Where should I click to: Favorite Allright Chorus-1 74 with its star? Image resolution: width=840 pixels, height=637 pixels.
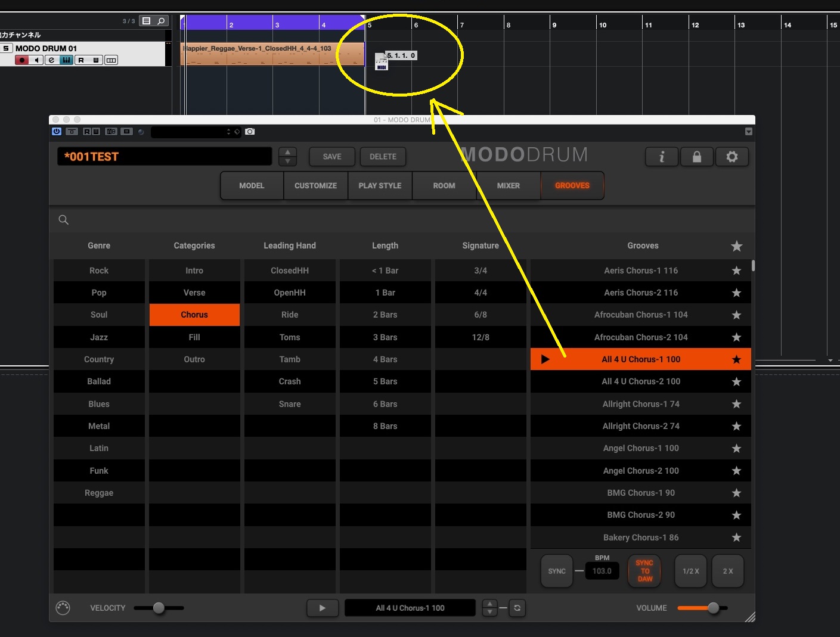(x=736, y=404)
